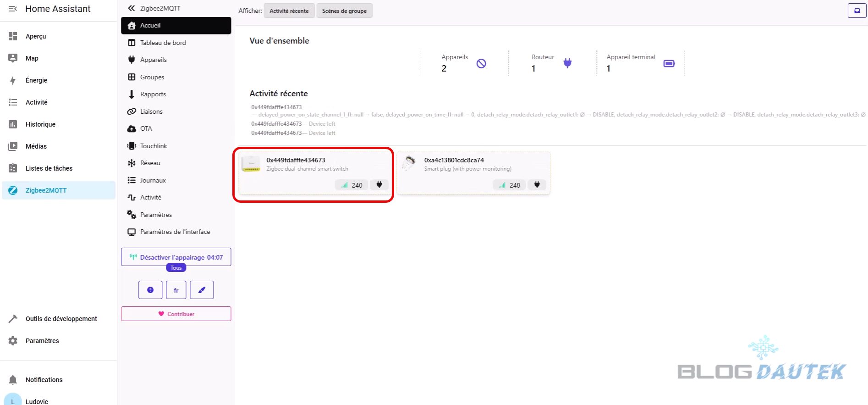Click the Smart plug device thumbnail image
Viewport: 868px width, 405px height.
409,163
